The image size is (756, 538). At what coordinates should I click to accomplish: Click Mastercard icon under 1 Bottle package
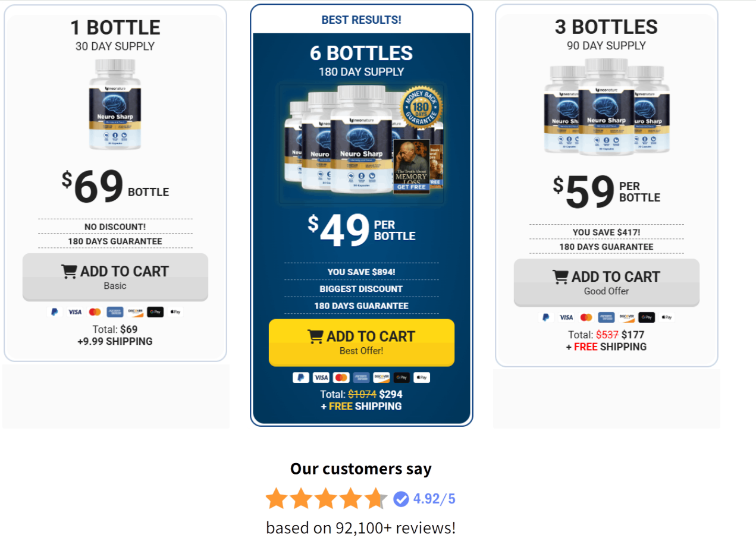coord(95,312)
